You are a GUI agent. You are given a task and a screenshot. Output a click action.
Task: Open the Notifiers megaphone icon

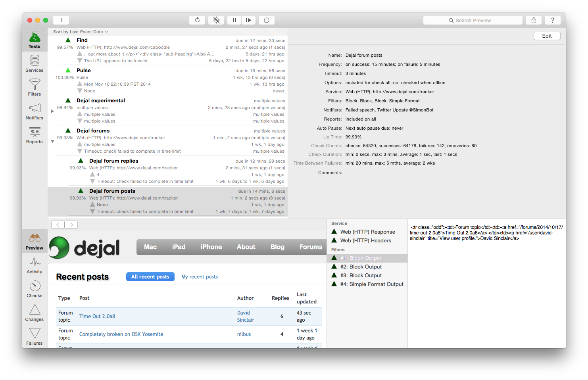tap(35, 111)
